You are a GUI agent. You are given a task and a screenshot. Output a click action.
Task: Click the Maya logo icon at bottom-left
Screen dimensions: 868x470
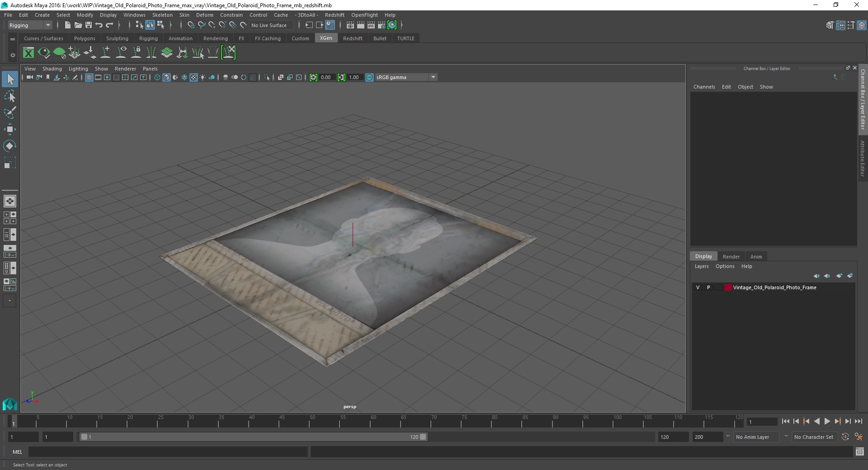tap(9, 404)
